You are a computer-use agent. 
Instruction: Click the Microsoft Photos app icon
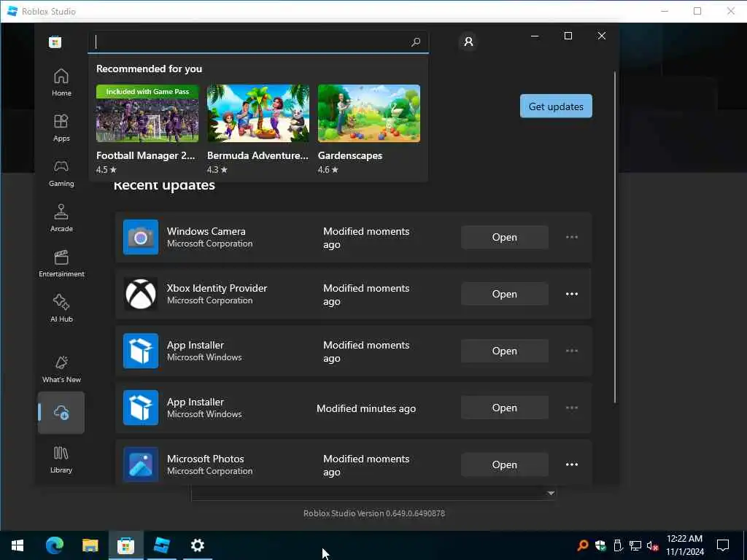[141, 464]
